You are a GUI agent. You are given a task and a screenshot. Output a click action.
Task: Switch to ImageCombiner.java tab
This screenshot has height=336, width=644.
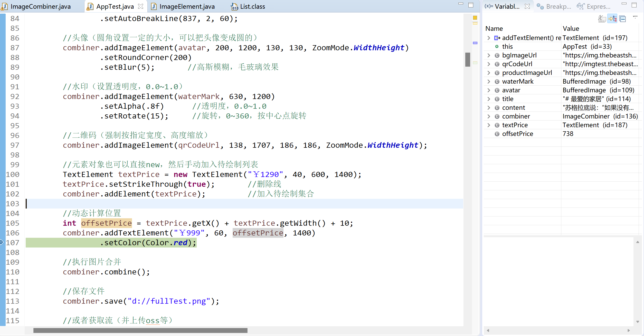[40, 6]
